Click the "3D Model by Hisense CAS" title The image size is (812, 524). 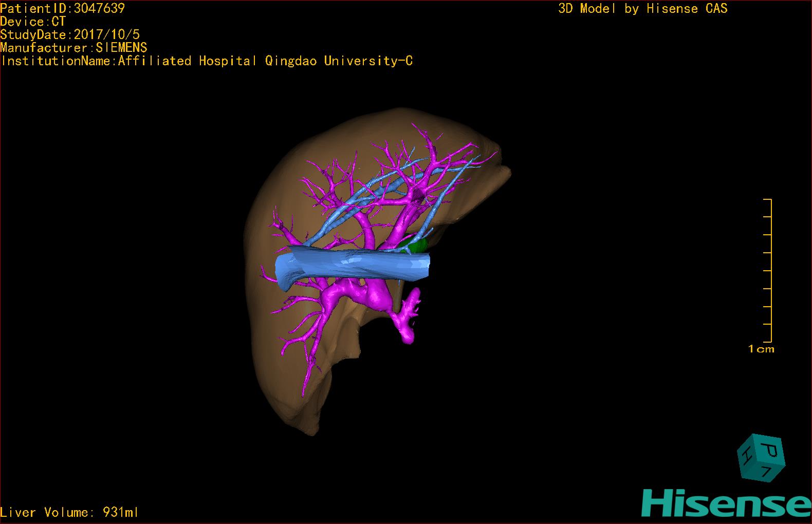642,9
